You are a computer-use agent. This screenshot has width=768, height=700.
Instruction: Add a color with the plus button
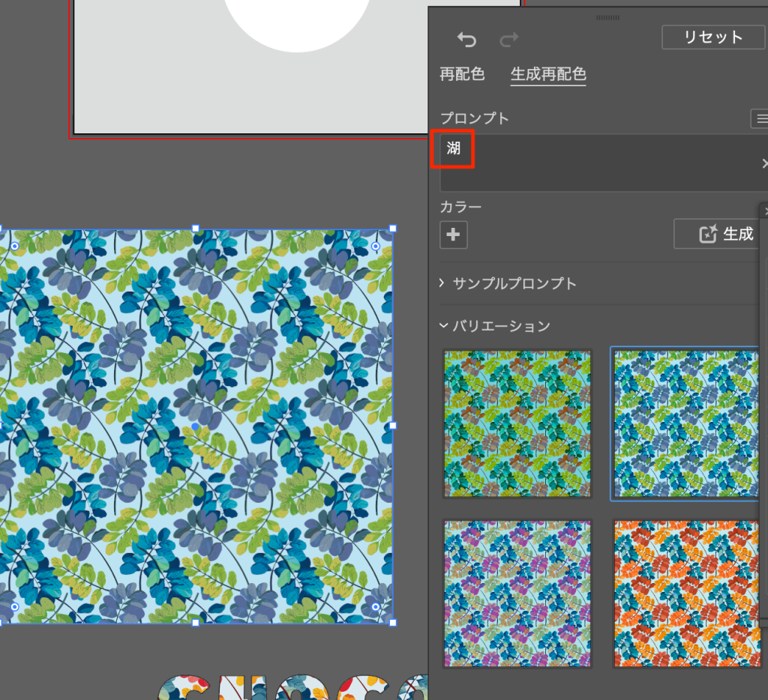[x=453, y=235]
